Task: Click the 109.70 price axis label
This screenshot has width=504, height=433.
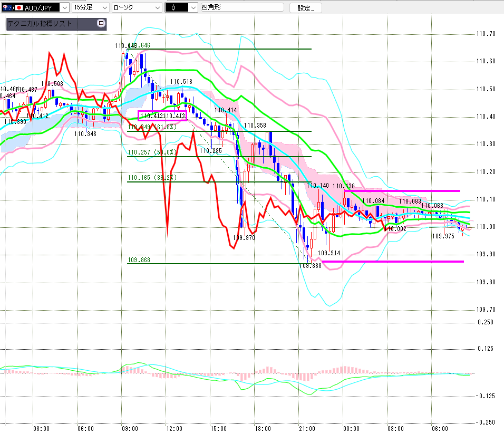Action: click(486, 310)
